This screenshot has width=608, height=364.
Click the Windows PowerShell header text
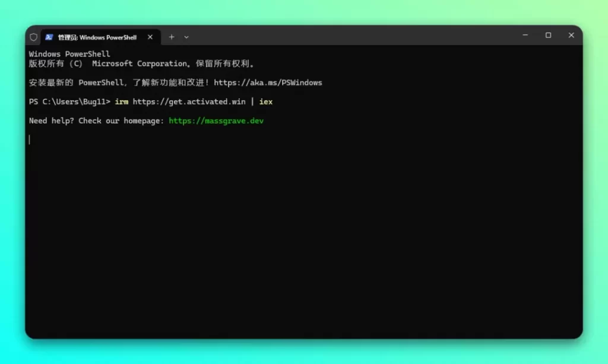pyautogui.click(x=70, y=53)
